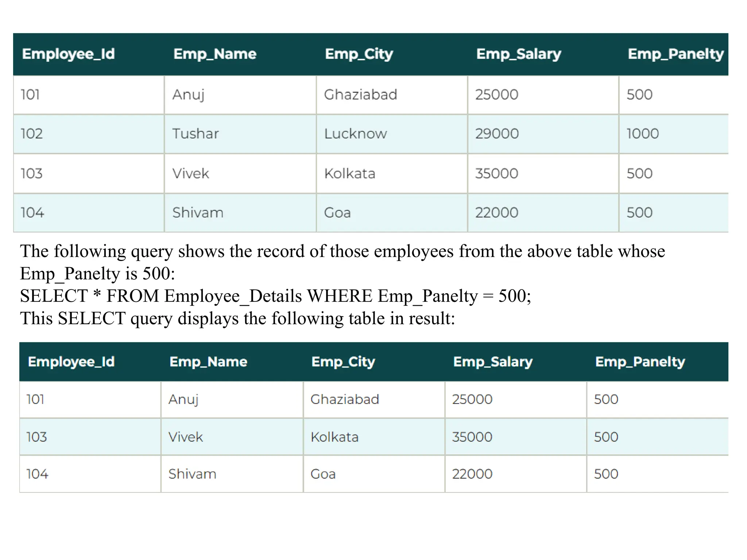Click the Emp_City header in the result table
This screenshot has height=560, width=747.
(x=343, y=362)
